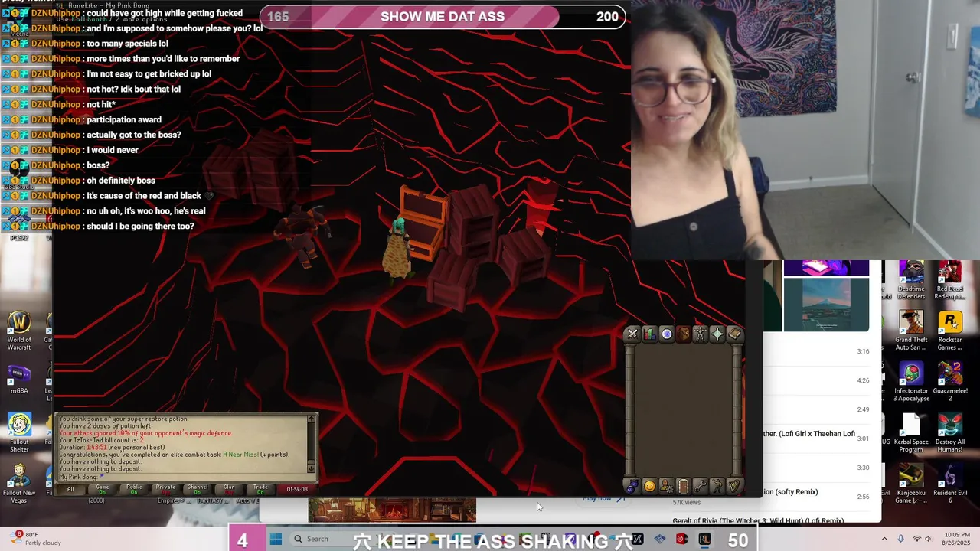Toggle the Private chat filter
This screenshot has width=980, height=551.
[165, 489]
